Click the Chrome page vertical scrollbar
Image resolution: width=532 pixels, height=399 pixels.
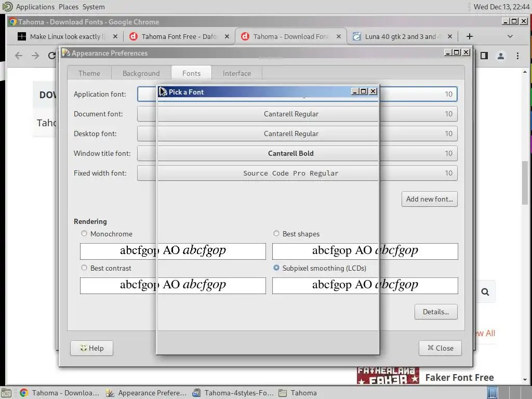pyautogui.click(x=525, y=183)
